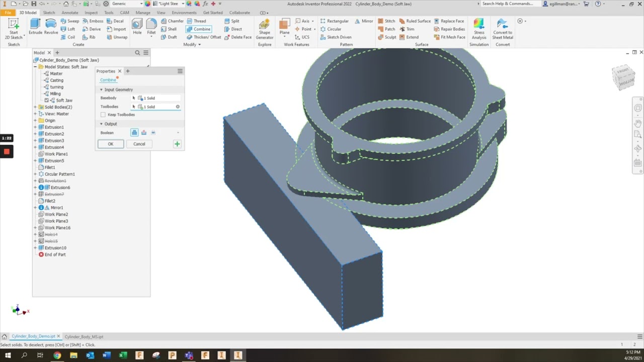Select the Fillet tool
The height and width of the screenshot is (362, 644).
[x=151, y=25]
